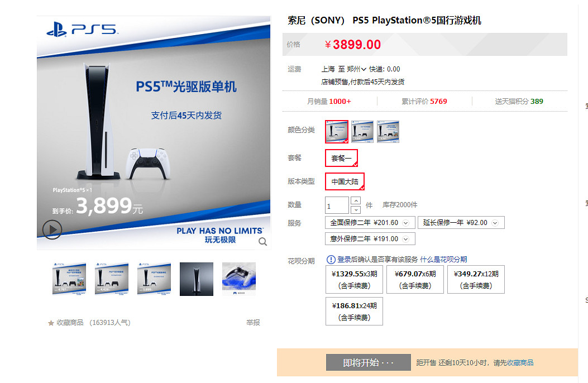
Task: Decrease quantity with the down arrow
Action: [x=356, y=210]
